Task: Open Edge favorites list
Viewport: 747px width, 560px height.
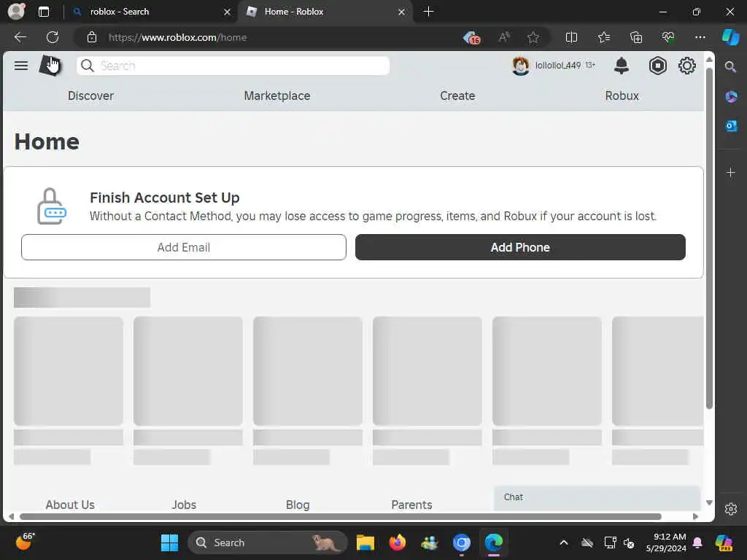Action: (603, 37)
